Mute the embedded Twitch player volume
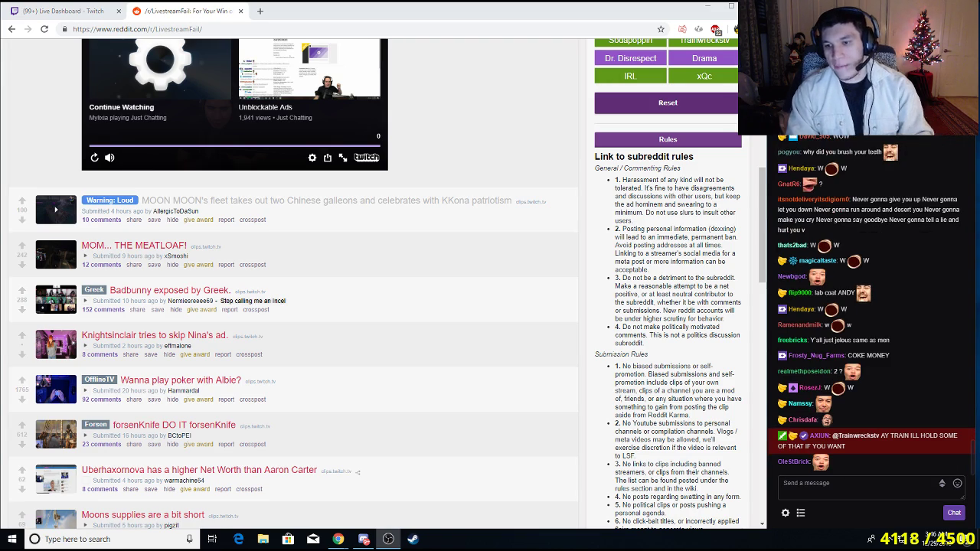 [109, 158]
